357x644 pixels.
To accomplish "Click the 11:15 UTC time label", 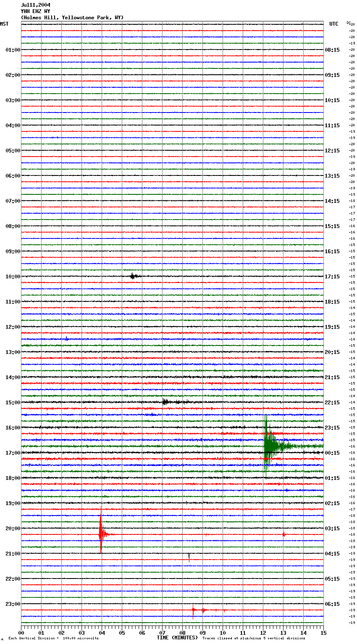I will pos(332,126).
